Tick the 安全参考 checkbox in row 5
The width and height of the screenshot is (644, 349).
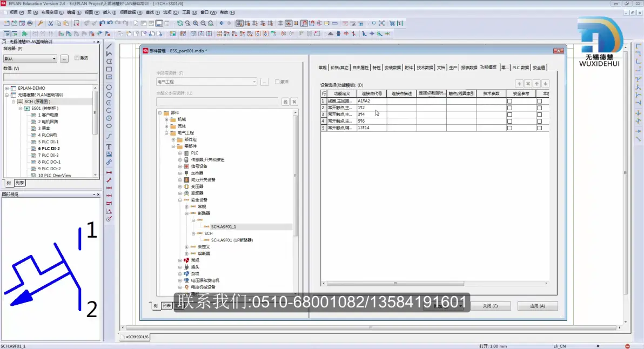pos(509,128)
